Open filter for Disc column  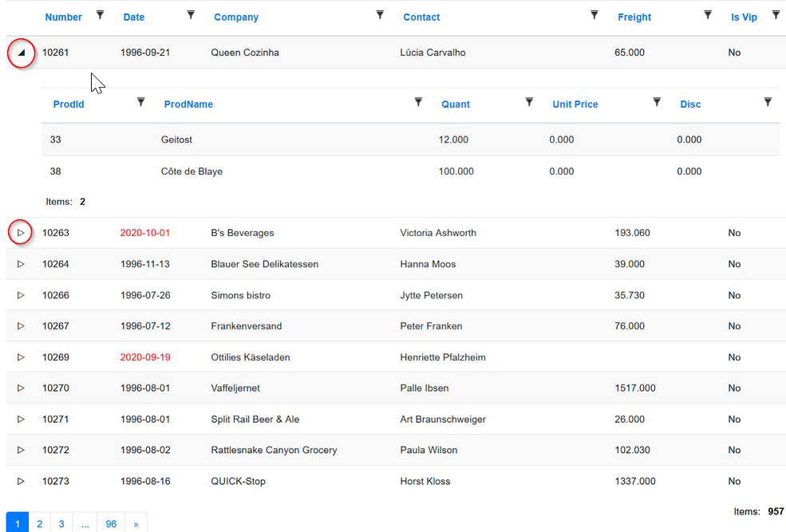click(768, 102)
